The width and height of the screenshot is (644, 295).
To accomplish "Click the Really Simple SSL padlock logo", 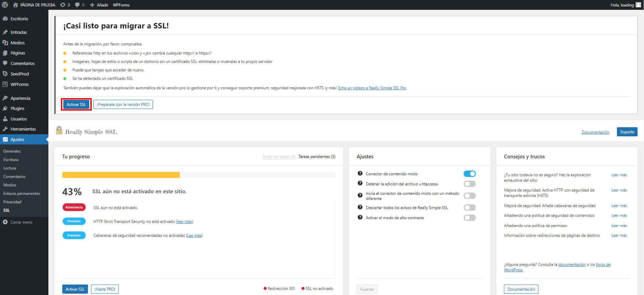I will (x=59, y=130).
